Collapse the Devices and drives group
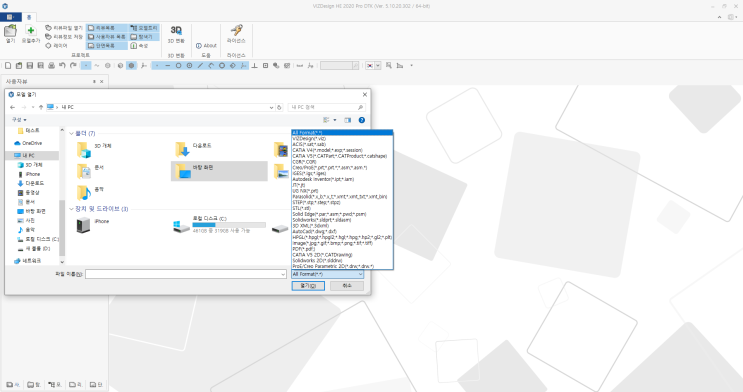The height and width of the screenshot is (392, 743). [x=72, y=209]
